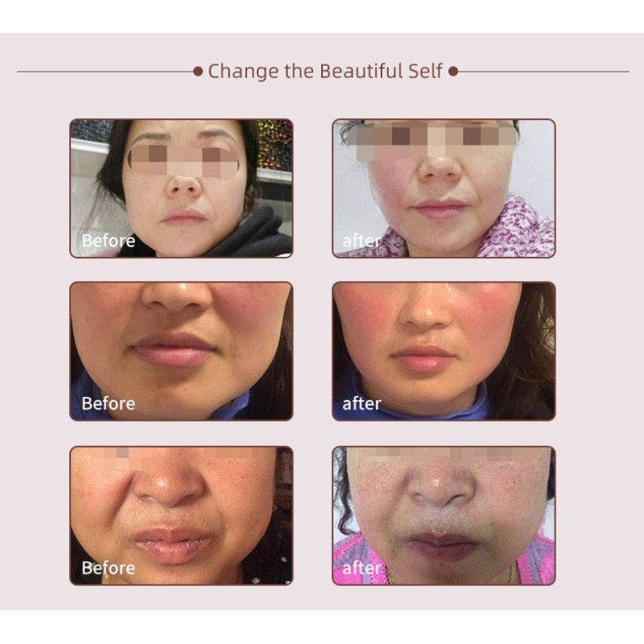Click the "after" label on the top-right photo
The image size is (644, 644).
361,241
